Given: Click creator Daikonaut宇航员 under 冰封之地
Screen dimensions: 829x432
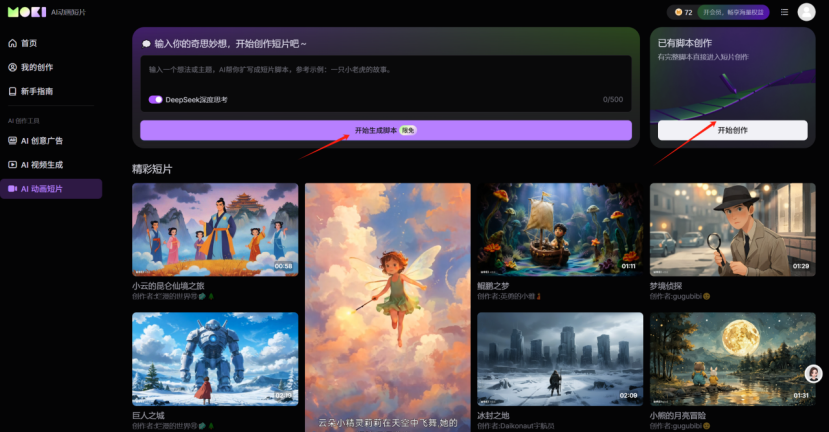Looking at the screenshot, I should [x=515, y=426].
